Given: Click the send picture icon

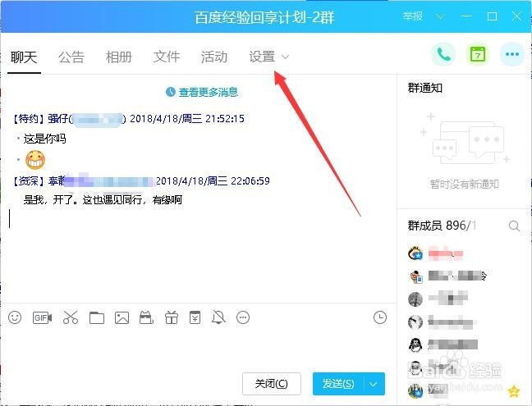Looking at the screenshot, I should tap(122, 317).
